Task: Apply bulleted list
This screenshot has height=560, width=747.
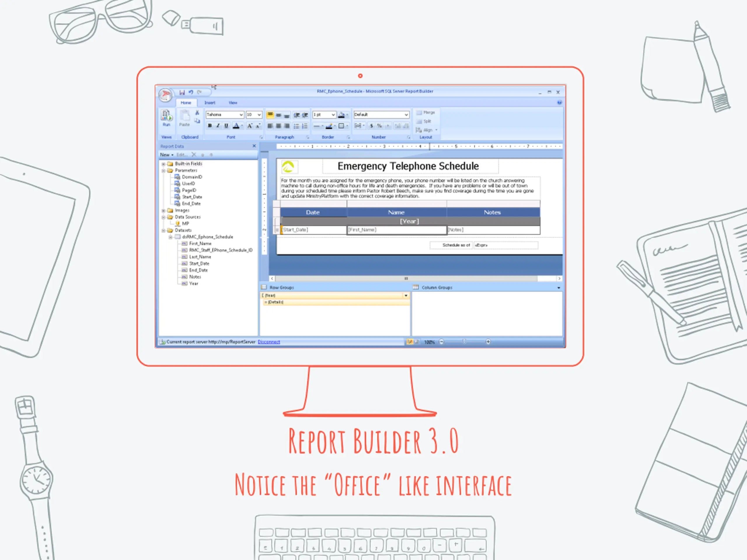Action: [296, 126]
